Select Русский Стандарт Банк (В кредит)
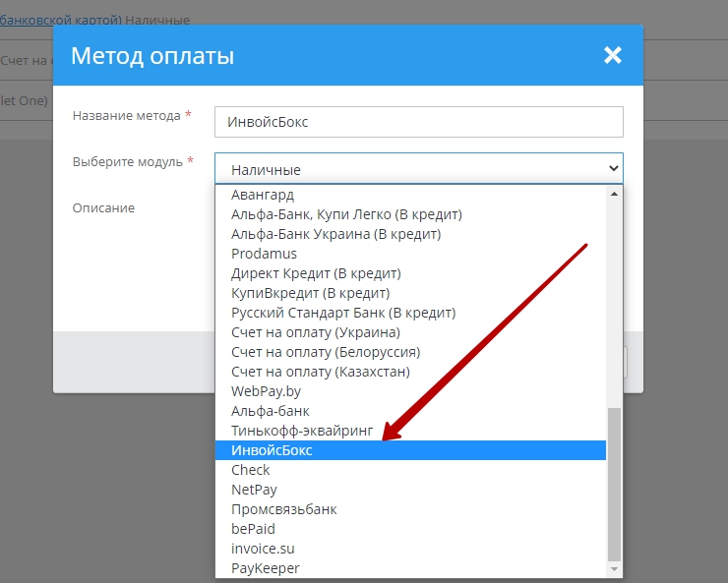 [343, 313]
